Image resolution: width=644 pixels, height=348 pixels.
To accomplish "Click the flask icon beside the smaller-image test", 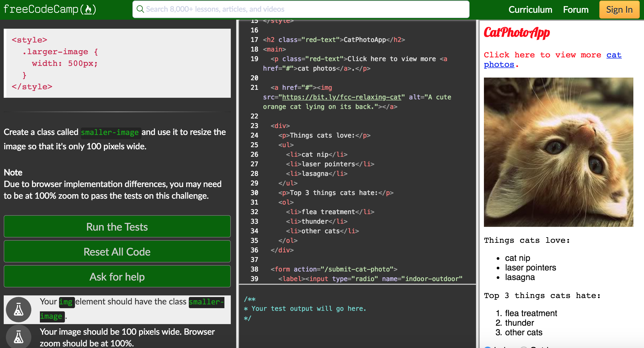I will tap(18, 309).
